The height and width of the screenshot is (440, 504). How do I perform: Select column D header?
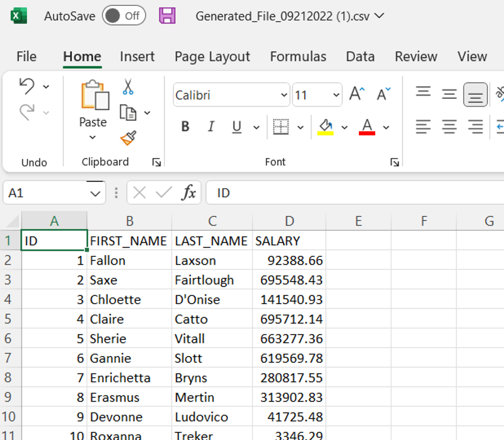tap(289, 221)
